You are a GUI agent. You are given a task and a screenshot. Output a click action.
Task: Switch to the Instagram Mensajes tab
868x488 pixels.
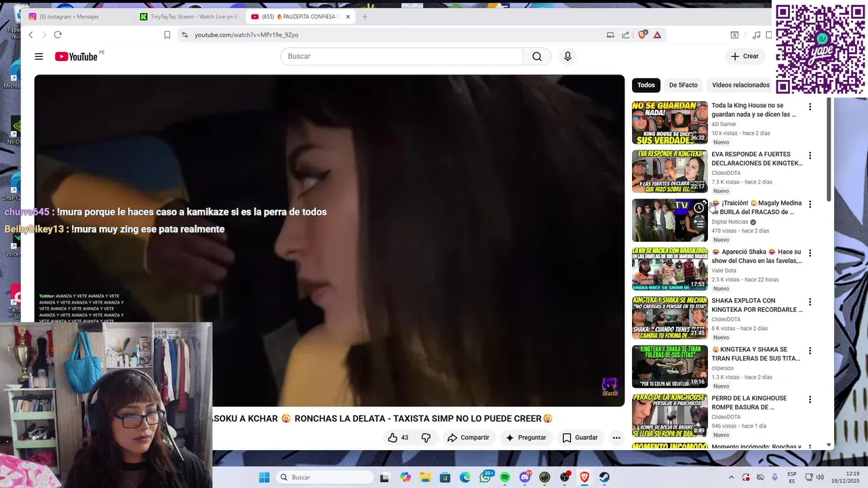(77, 16)
